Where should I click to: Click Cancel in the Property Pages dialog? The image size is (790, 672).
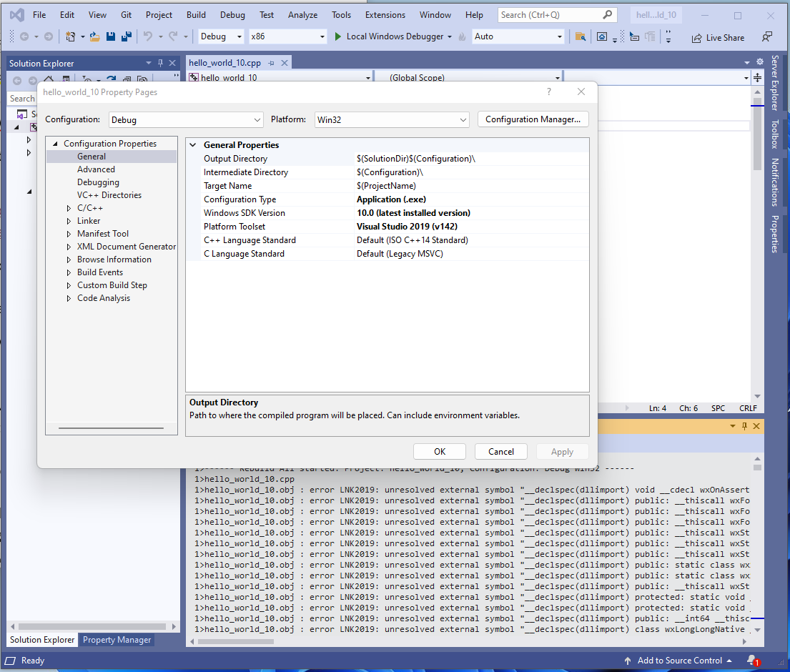[x=500, y=451]
